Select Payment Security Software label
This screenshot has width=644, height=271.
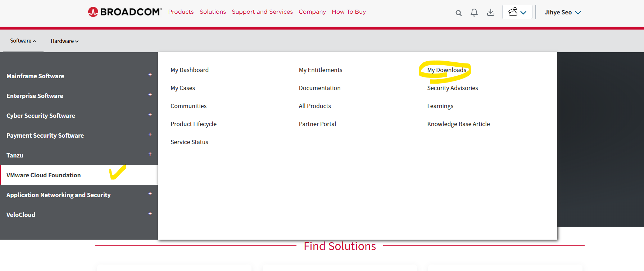point(45,135)
